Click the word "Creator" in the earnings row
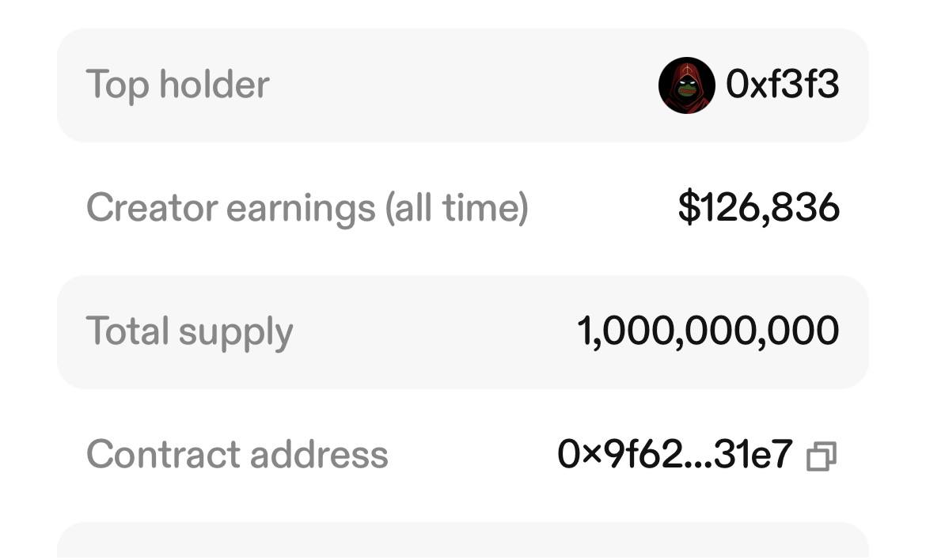 point(151,208)
